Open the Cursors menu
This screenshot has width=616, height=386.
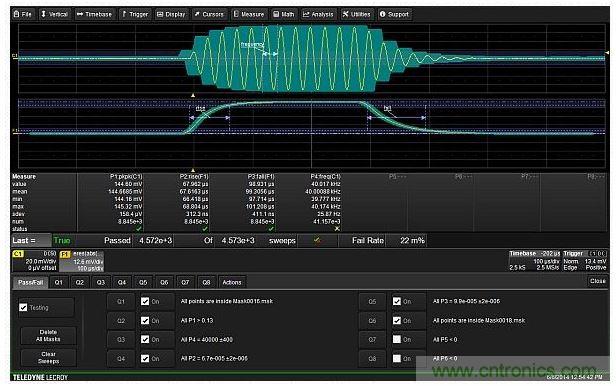pos(209,14)
